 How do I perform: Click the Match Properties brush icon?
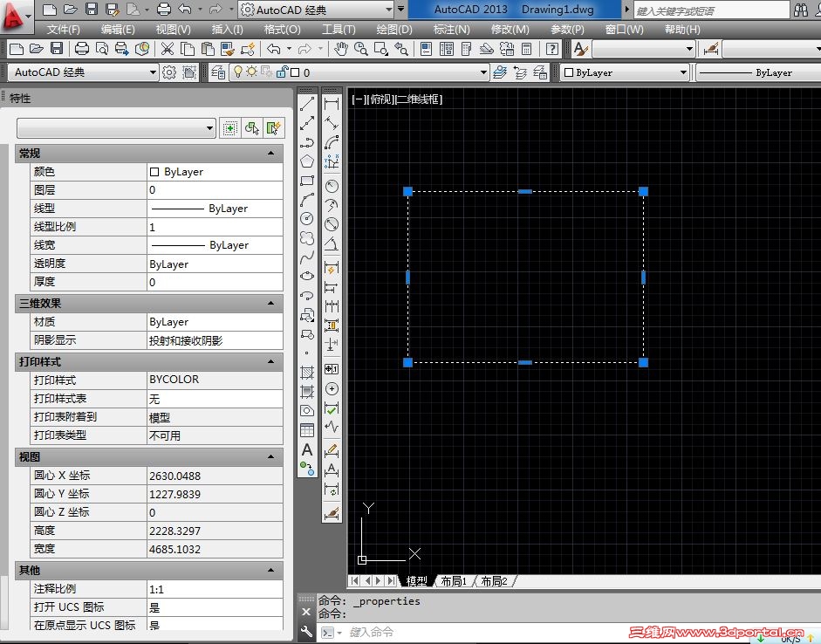pos(227,49)
